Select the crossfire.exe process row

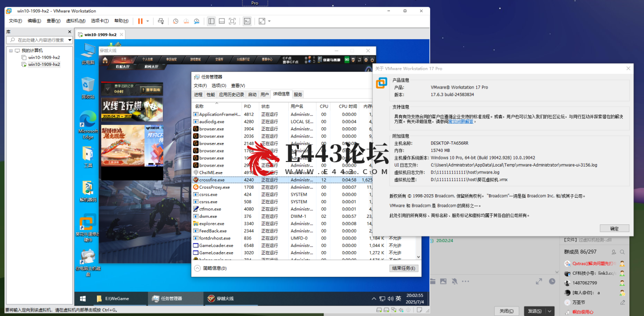[x=282, y=180]
